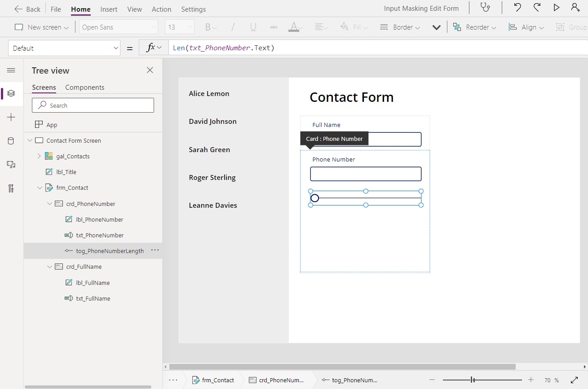The height and width of the screenshot is (389, 588).
Task: Switch to the Components tab
Action: tap(84, 87)
